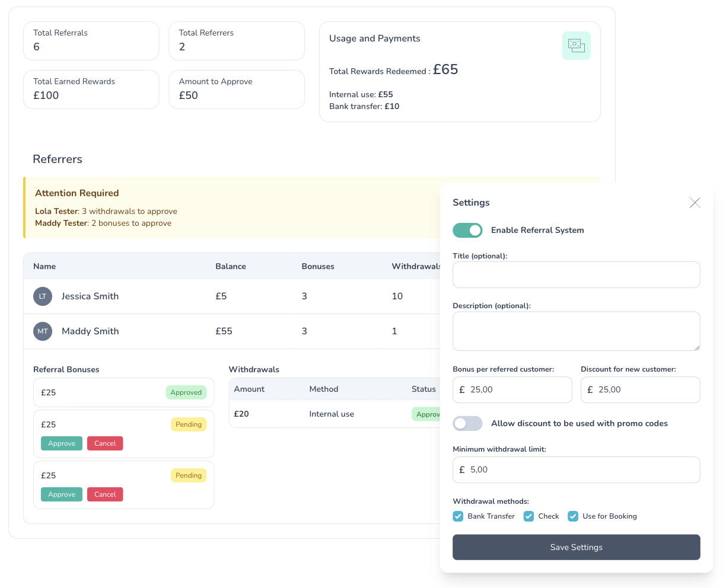
Task: Cancel the first pending £25 bonus
Action: point(105,443)
